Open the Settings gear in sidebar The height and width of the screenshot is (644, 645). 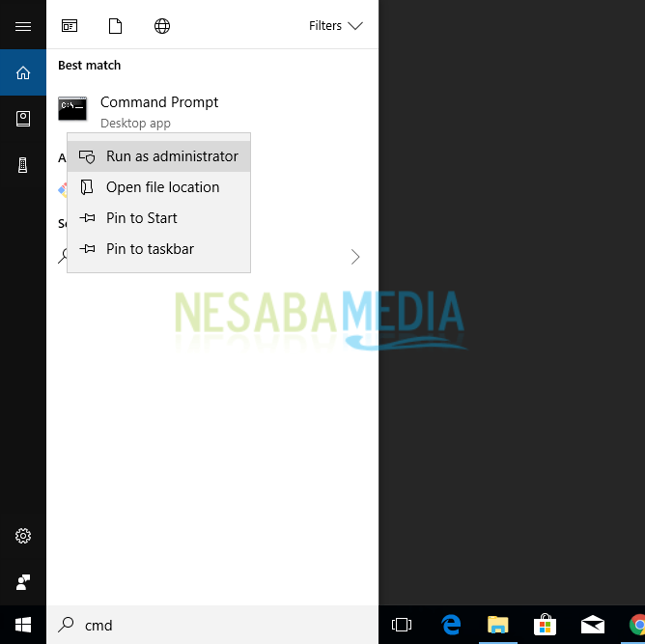[23, 536]
